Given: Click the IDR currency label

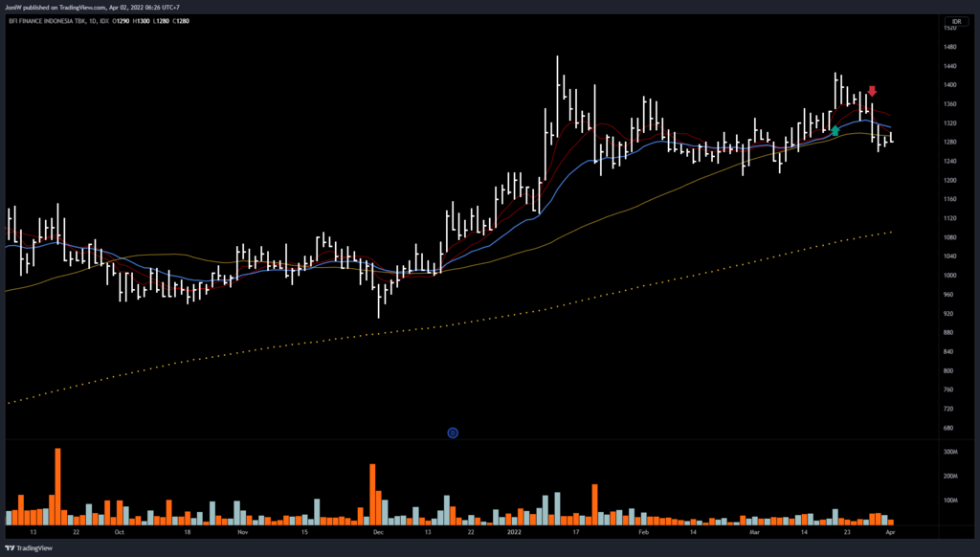Looking at the screenshot, I should (953, 21).
